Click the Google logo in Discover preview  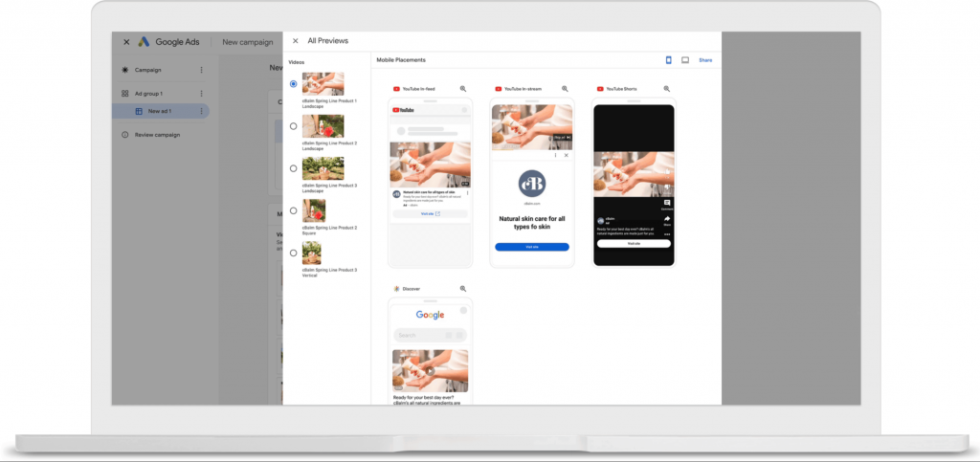click(x=430, y=315)
